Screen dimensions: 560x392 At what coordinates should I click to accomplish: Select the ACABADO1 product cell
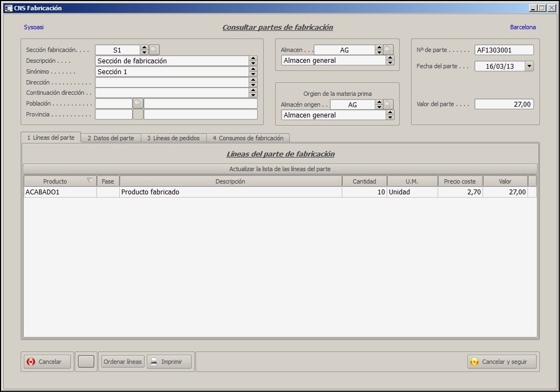point(60,192)
